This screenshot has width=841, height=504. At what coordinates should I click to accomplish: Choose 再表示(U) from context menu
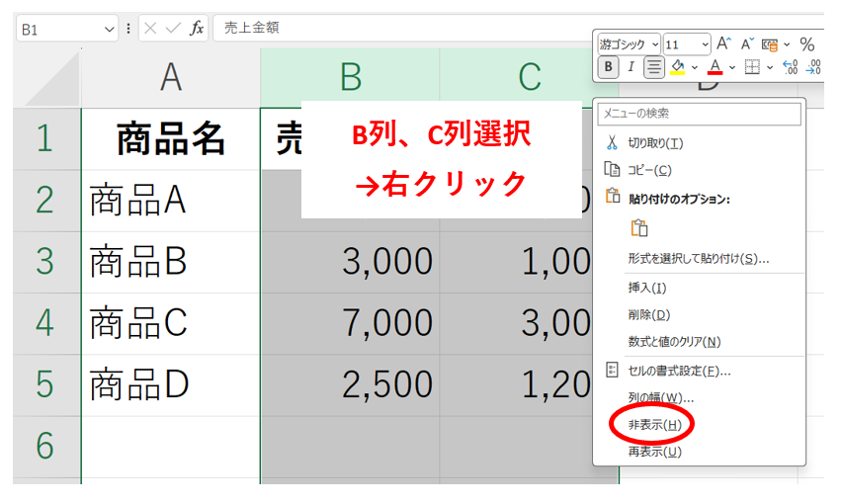pos(654,452)
